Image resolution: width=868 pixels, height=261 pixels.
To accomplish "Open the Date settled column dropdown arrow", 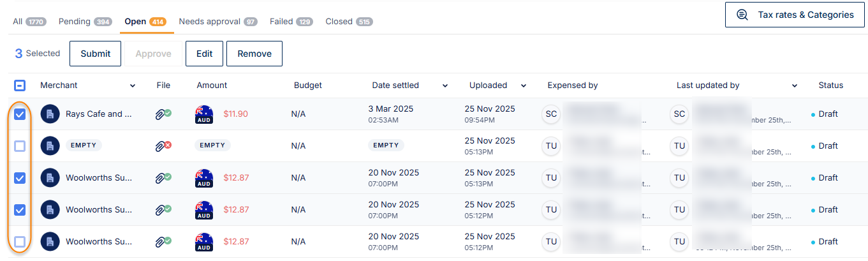I will [x=445, y=86].
